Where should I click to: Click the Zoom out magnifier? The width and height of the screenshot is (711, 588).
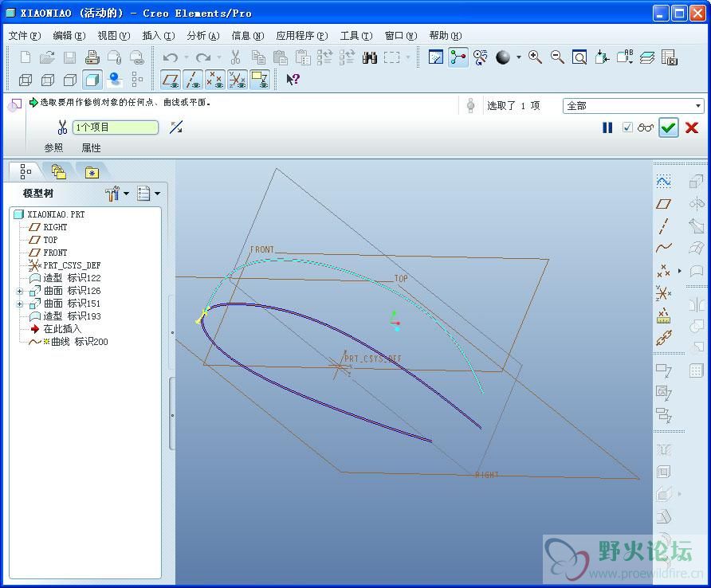click(x=557, y=57)
